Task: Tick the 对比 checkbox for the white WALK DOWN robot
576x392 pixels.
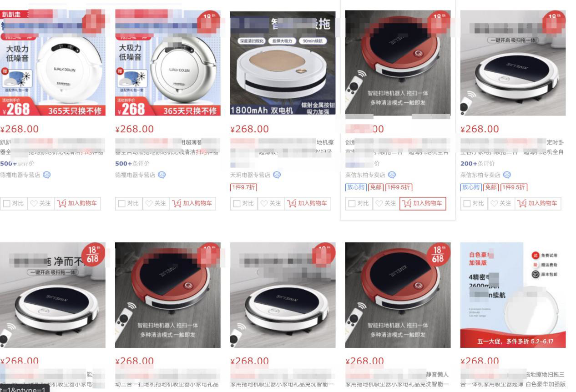Action: pos(7,203)
